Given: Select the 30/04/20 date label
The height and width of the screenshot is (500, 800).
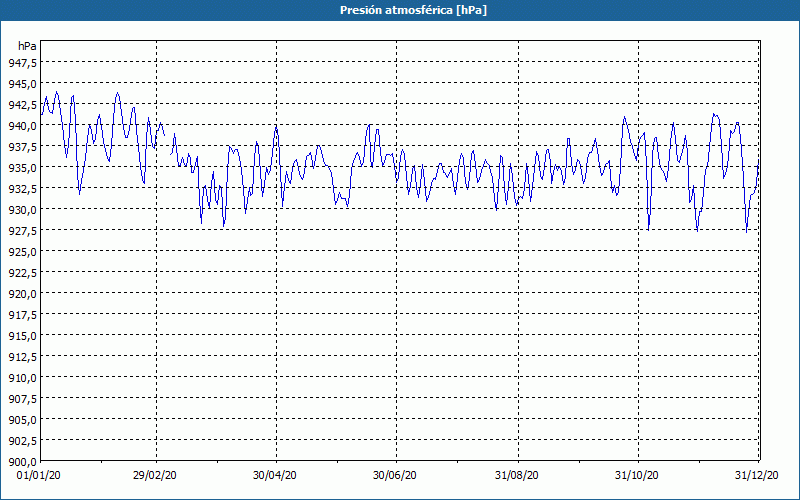Looking at the screenshot, I should click(274, 476).
